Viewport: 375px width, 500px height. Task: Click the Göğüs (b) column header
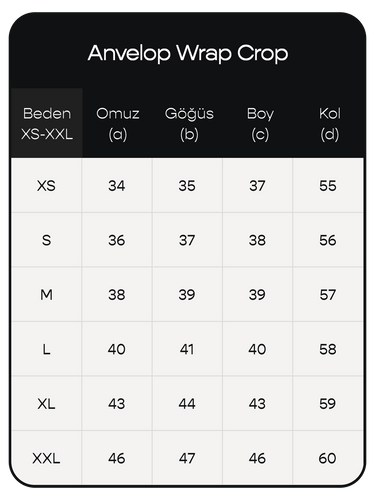tap(189, 124)
